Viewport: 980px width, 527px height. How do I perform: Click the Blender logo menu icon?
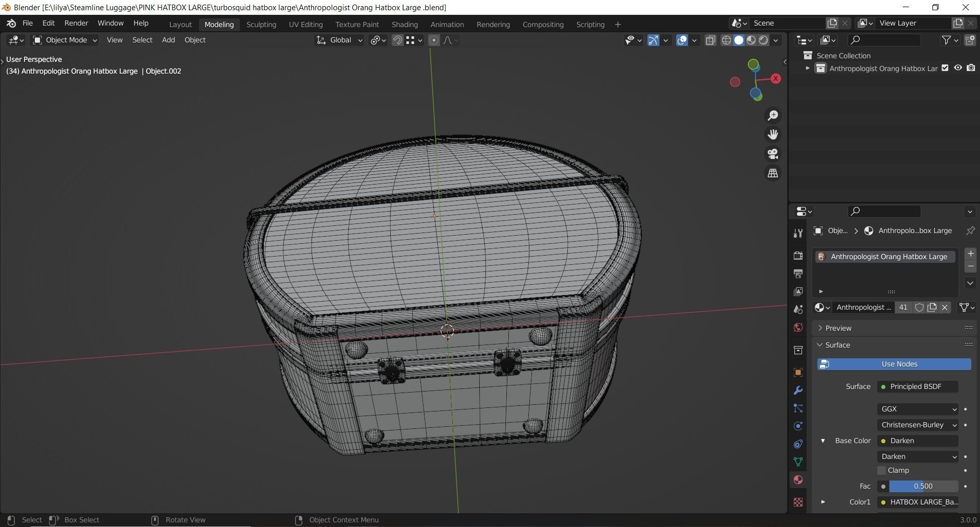tap(11, 24)
